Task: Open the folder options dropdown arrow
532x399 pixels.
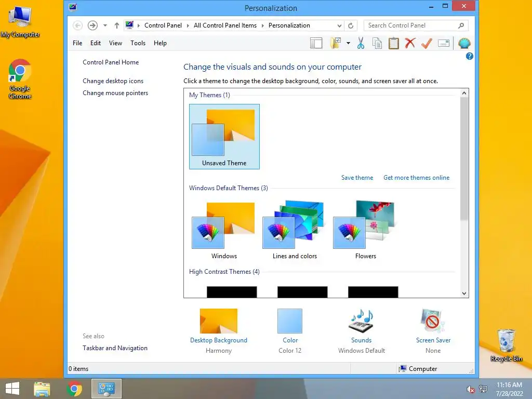Action: tap(348, 43)
